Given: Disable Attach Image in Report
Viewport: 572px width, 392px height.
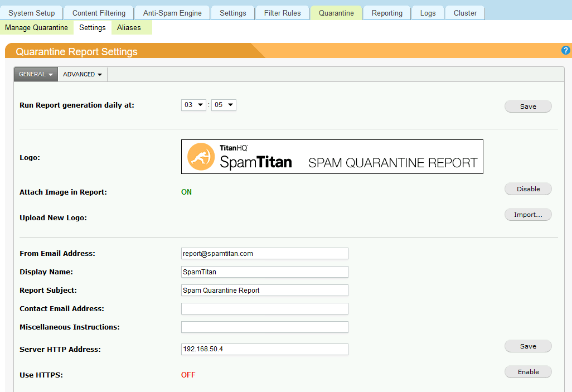Looking at the screenshot, I should [528, 188].
